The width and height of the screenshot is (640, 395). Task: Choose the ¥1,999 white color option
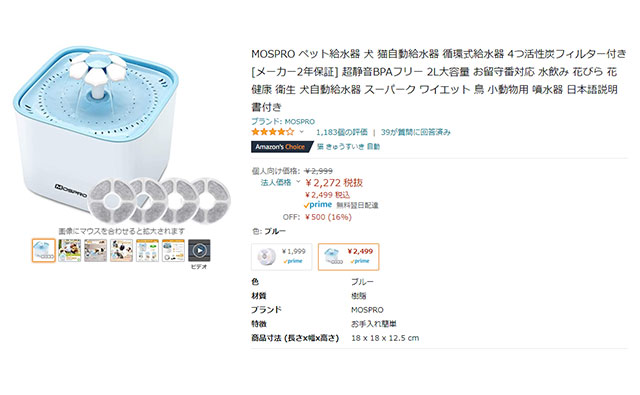point(282,257)
